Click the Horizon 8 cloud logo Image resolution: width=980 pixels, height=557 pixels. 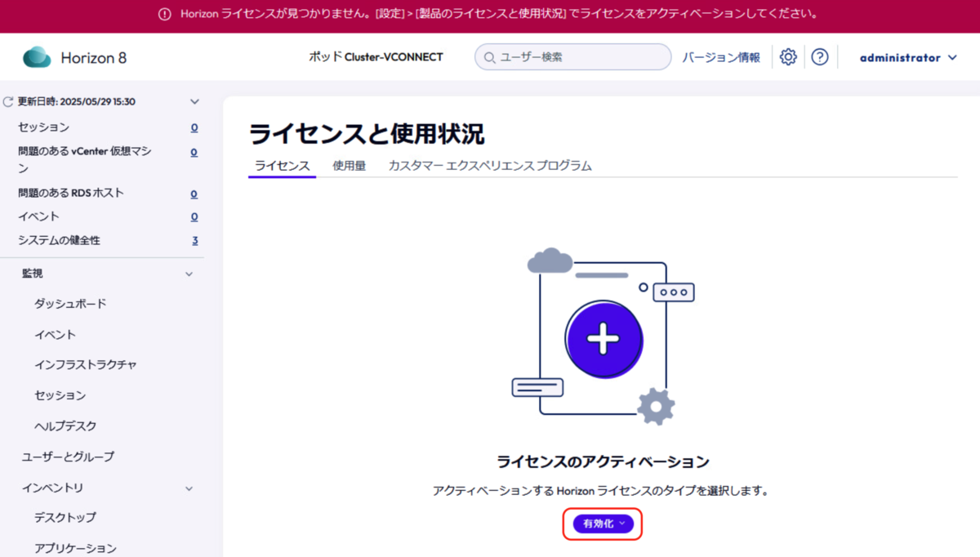tap(37, 57)
